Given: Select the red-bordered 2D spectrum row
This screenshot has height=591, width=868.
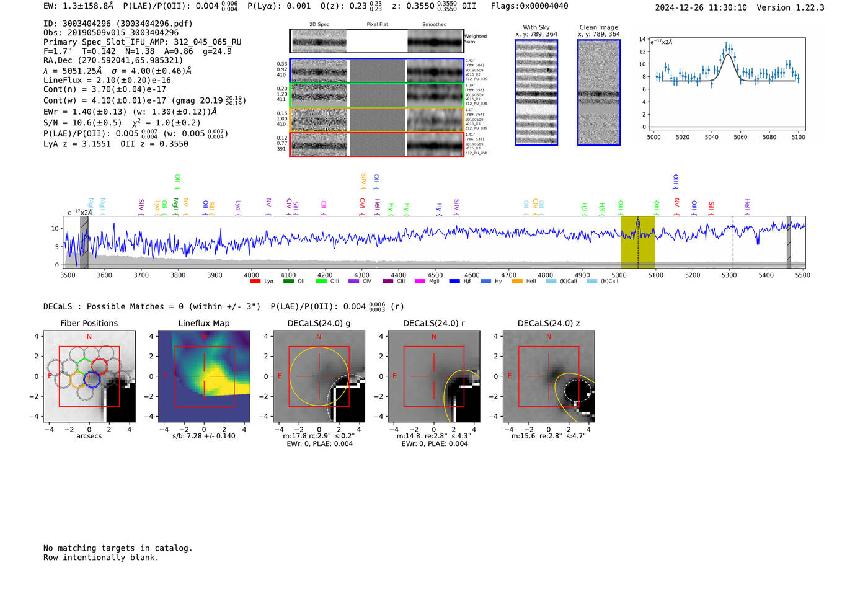Looking at the screenshot, I should coord(377,144).
